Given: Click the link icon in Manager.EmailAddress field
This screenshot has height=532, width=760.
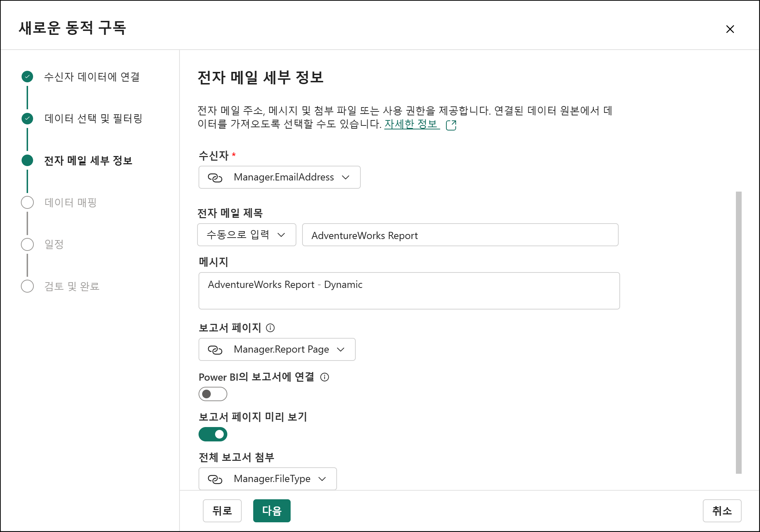Looking at the screenshot, I should [x=215, y=178].
